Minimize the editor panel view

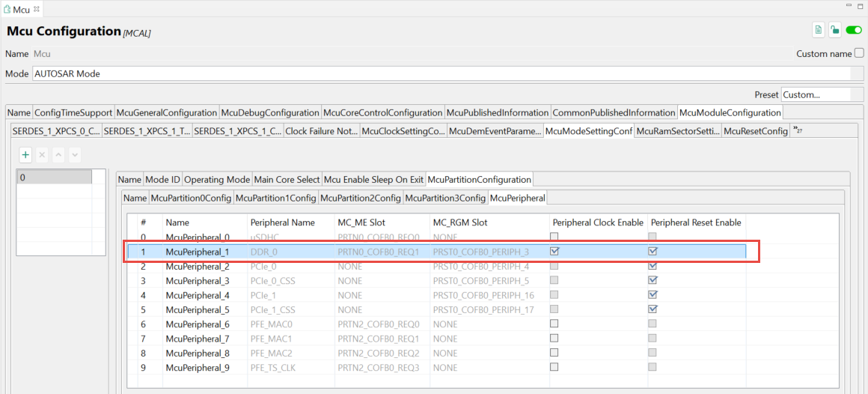(x=849, y=5)
